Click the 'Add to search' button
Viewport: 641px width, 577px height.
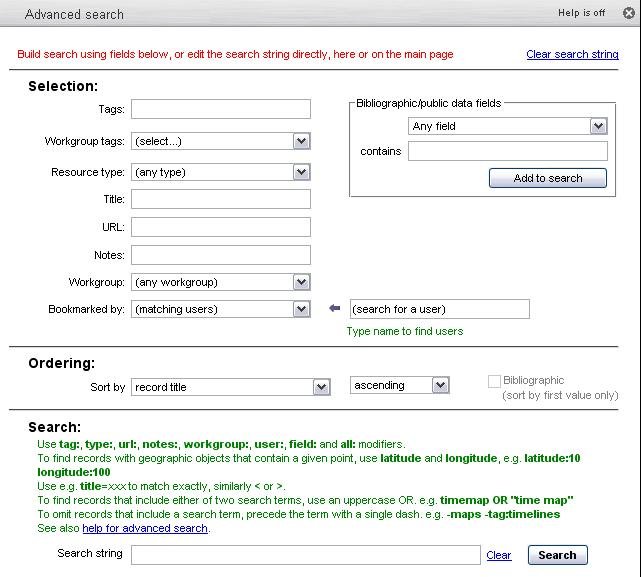548,178
